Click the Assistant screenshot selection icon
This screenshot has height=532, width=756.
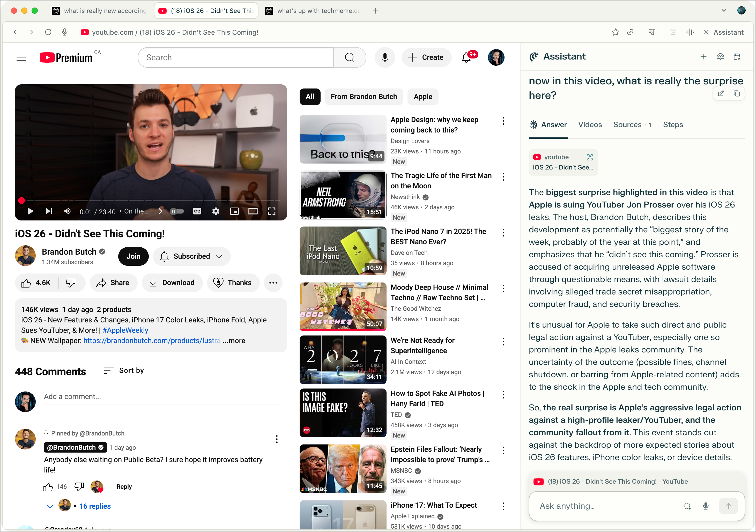pos(687,506)
